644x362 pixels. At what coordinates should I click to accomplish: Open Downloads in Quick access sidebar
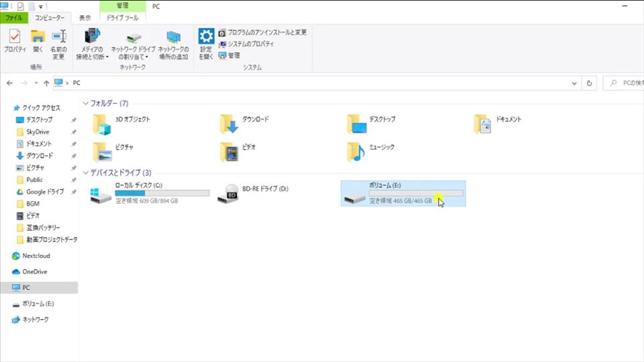coord(40,156)
